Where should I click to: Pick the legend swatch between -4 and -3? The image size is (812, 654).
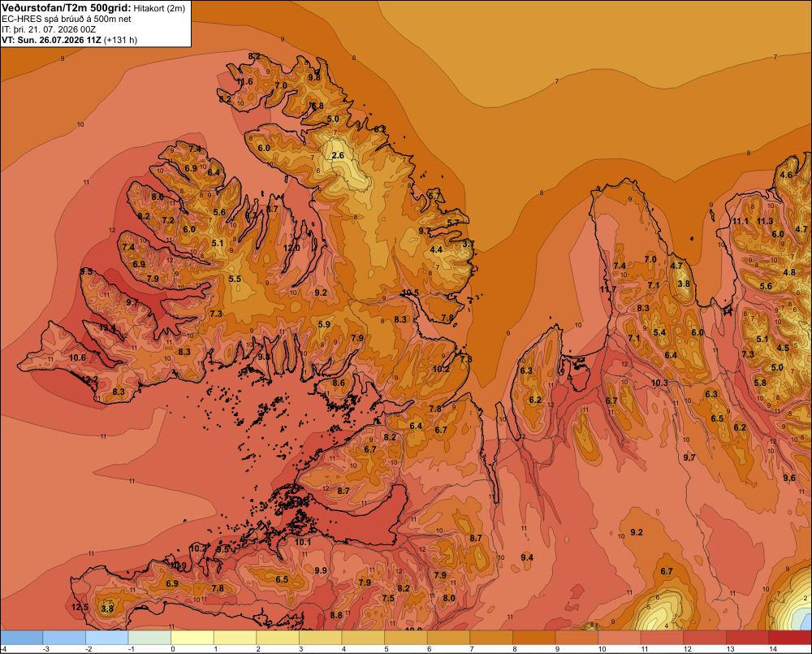point(22,638)
